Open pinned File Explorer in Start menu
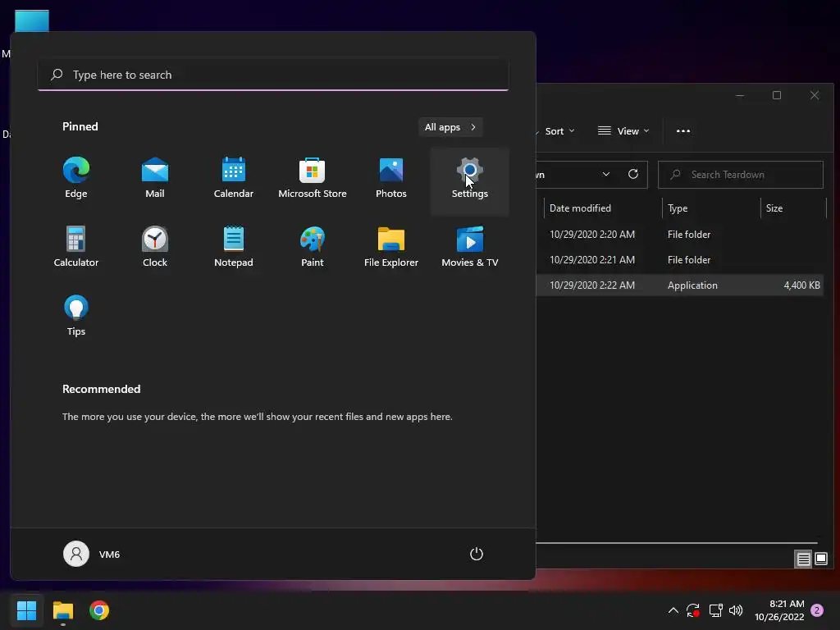Image resolution: width=840 pixels, height=630 pixels. (391, 248)
